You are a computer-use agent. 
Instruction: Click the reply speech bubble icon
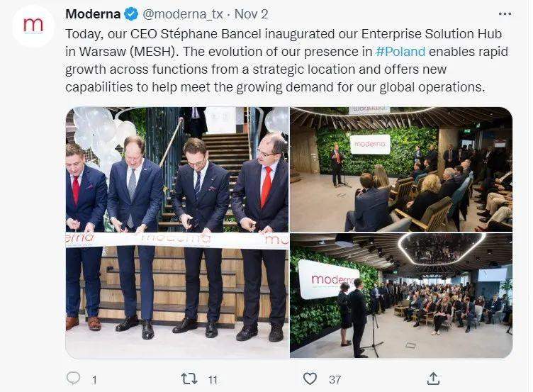(73, 378)
